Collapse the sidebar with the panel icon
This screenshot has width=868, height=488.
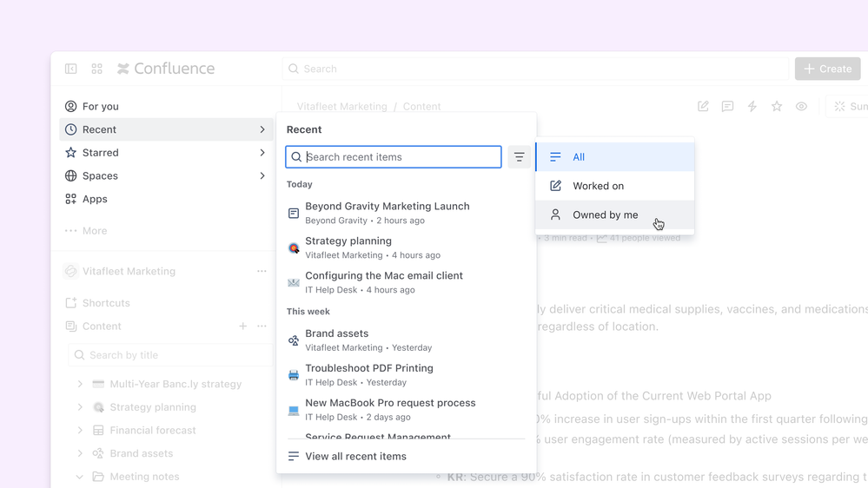tap(71, 69)
